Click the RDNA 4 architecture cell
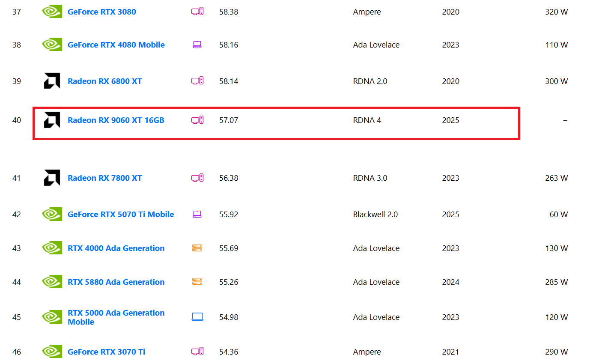This screenshot has width=593, height=364. click(367, 120)
